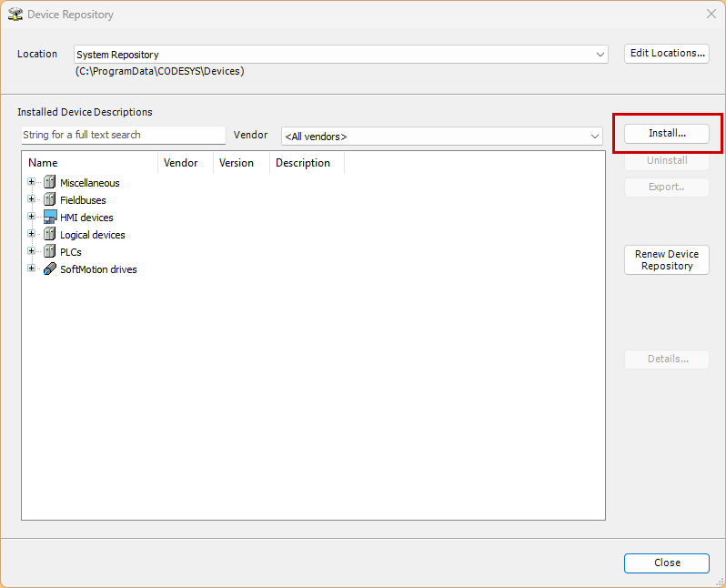
Task: Expand the Miscellaneous tree node
Action: coord(32,183)
